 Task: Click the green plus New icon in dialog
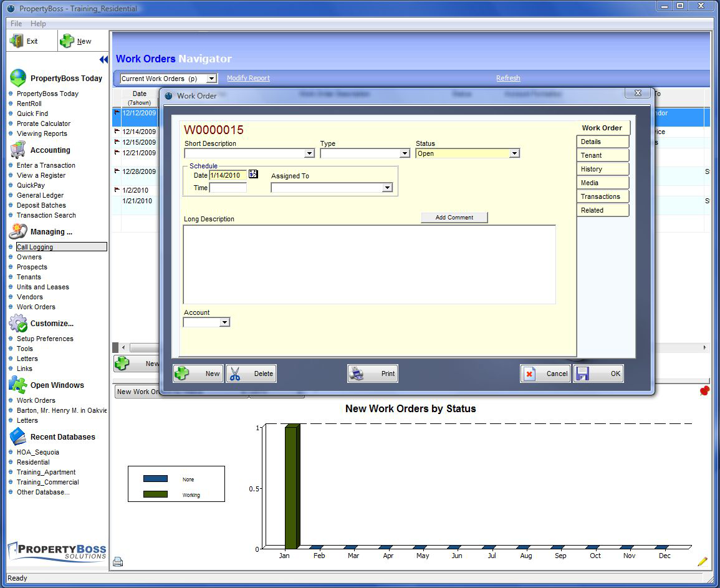(182, 374)
